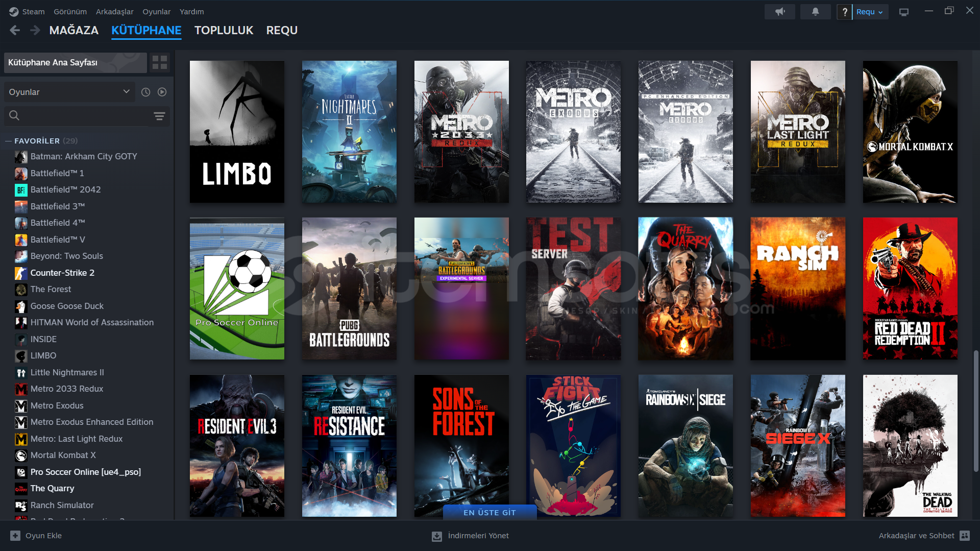Open the LIMBO cover thumbnail
Image resolution: width=980 pixels, height=551 pixels.
coord(237,132)
